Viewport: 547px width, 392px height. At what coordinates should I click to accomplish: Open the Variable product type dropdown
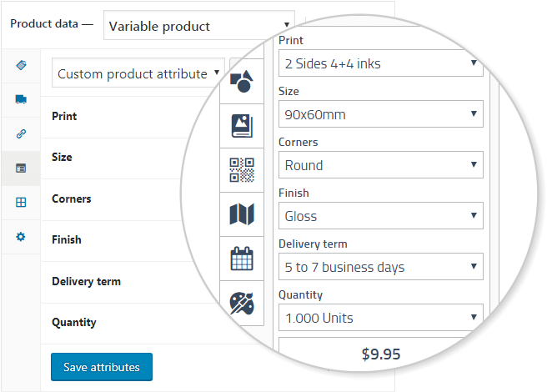pos(199,25)
